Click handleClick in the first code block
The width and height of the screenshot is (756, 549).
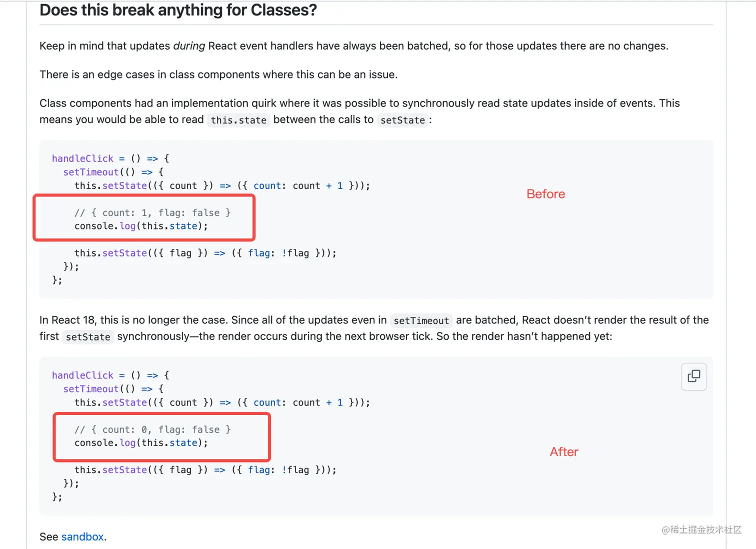click(x=83, y=158)
